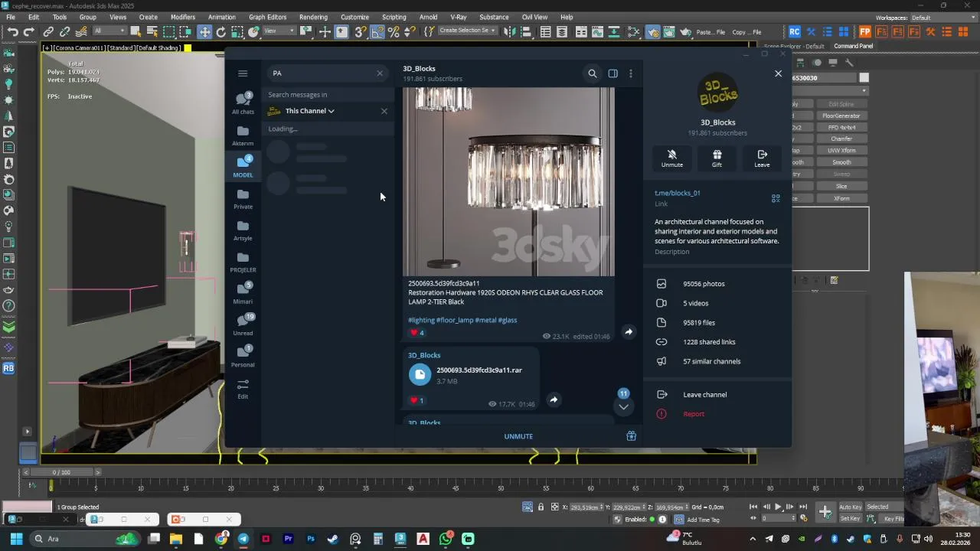The width and height of the screenshot is (980, 551).
Task: Open the 1228 shared links list
Action: [x=717, y=342]
